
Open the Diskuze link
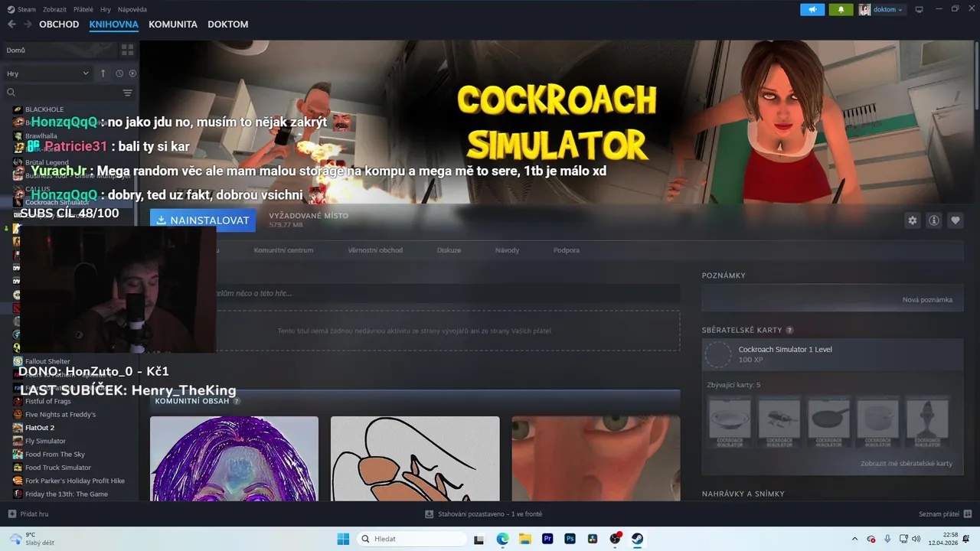click(449, 250)
